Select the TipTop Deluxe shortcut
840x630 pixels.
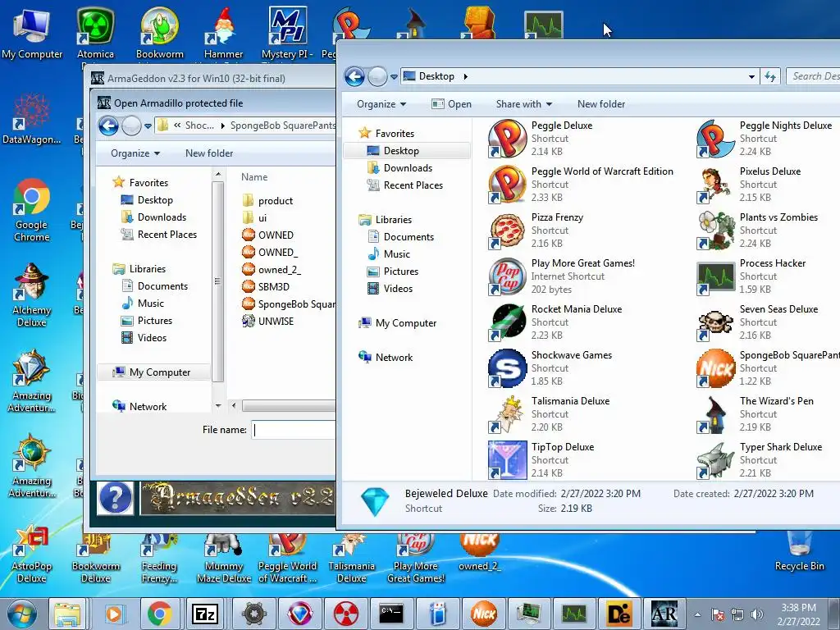pos(541,460)
